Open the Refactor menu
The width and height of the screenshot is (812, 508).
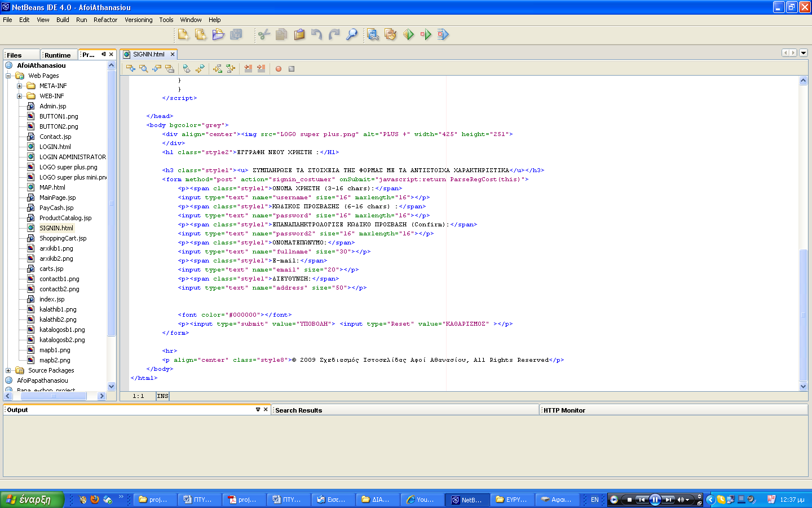[x=105, y=20]
